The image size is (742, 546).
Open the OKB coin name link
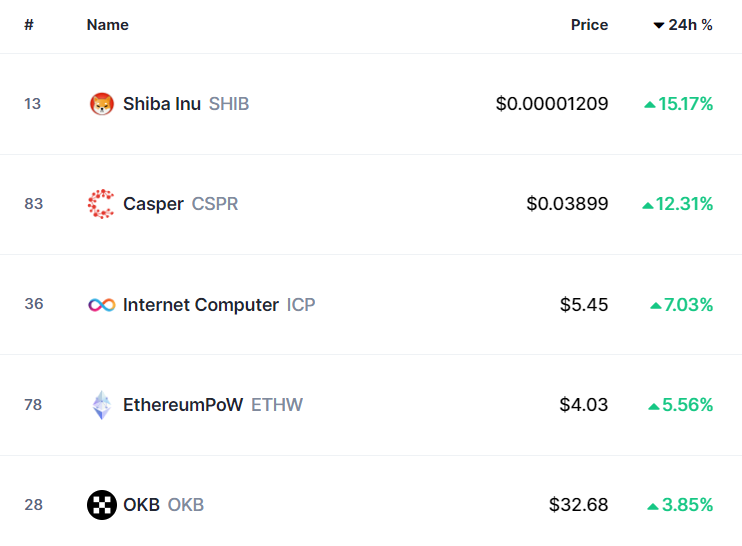164,505
